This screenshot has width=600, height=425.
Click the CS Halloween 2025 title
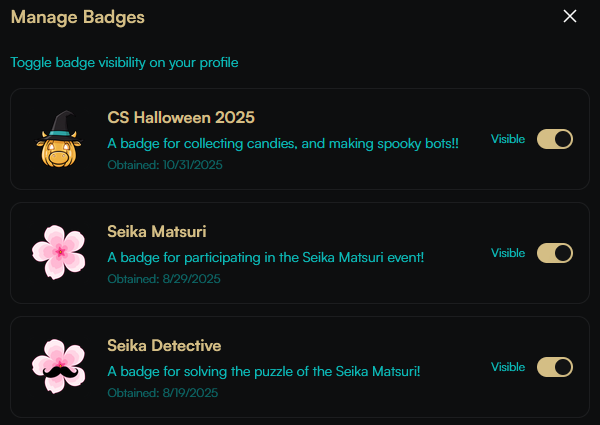point(181,118)
